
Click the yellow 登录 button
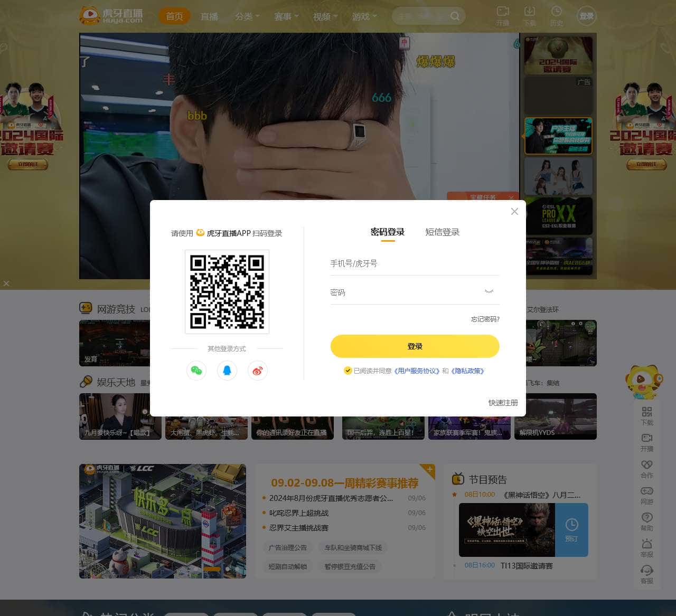(x=415, y=346)
